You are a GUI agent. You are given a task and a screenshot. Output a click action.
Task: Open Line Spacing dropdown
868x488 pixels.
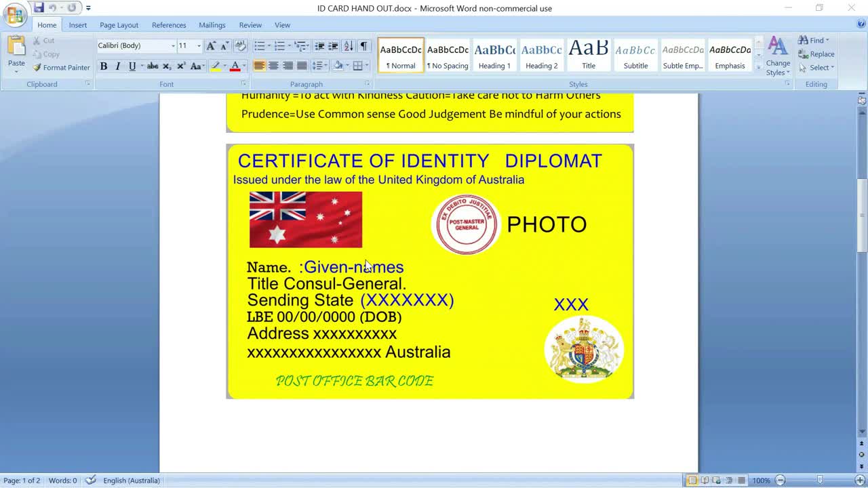click(320, 66)
